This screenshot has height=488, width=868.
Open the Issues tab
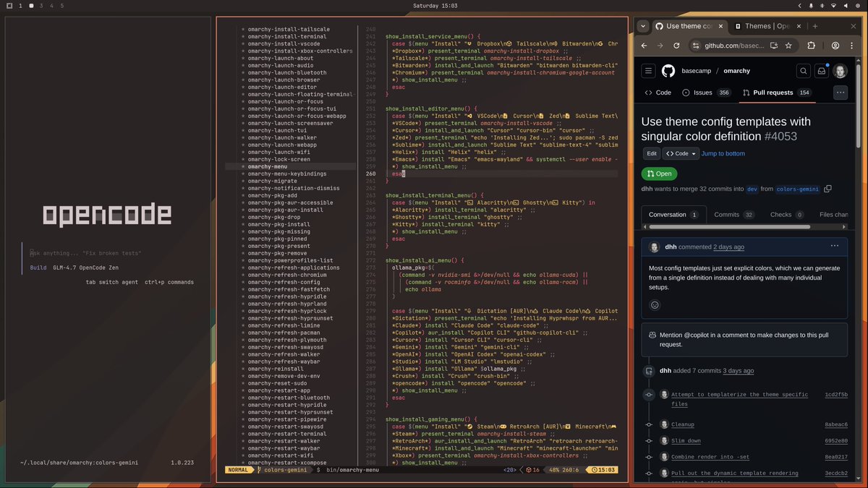click(x=706, y=93)
